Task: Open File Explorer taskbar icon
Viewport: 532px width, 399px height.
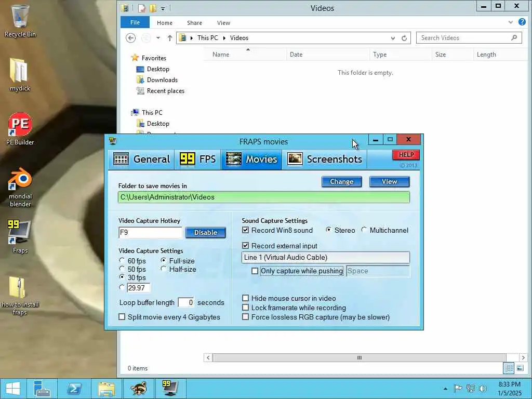Action: [x=106, y=389]
